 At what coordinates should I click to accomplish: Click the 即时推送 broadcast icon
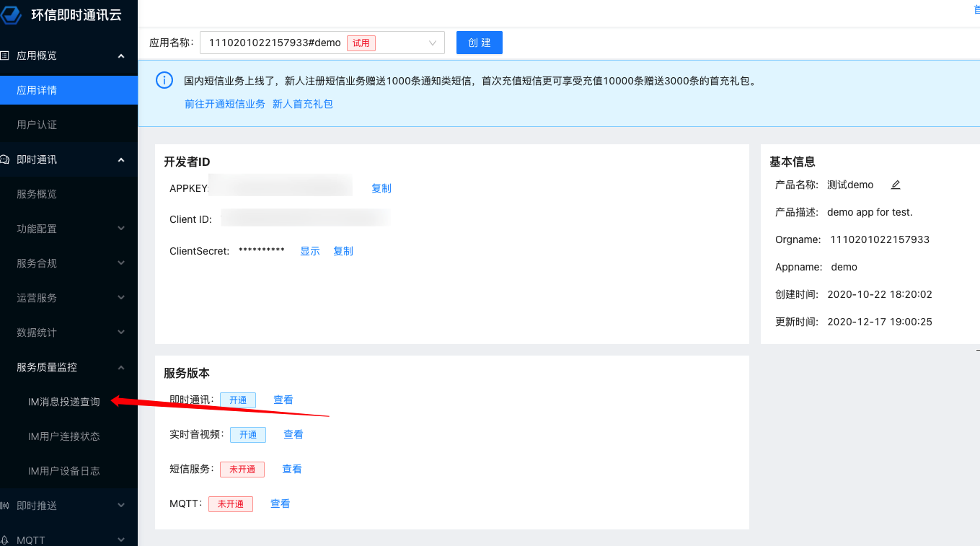5,506
